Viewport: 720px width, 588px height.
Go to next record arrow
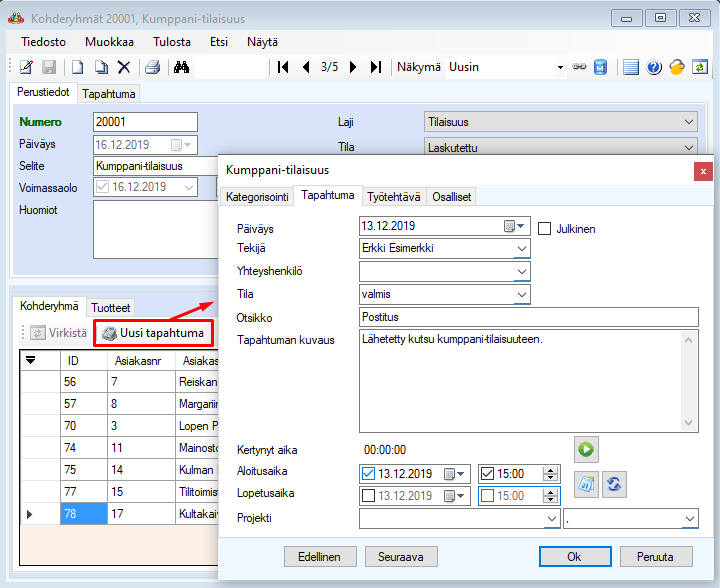(353, 67)
